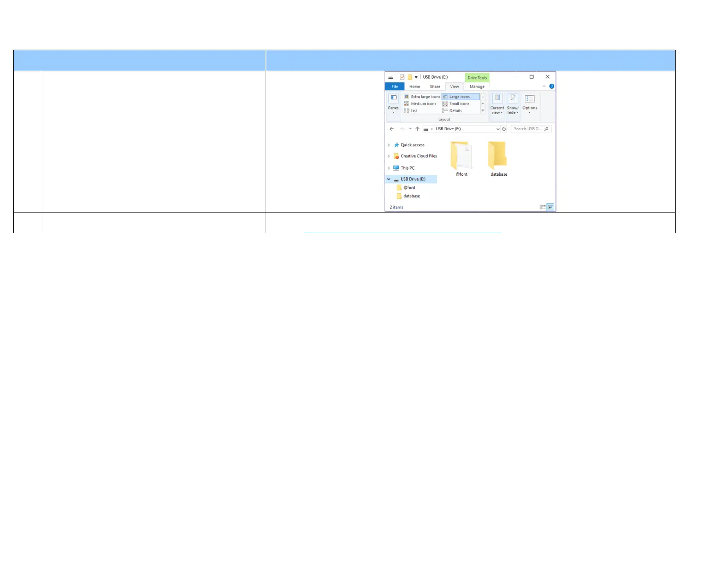Click the Options button in the ribbon
Viewport: 728px width, 563px height.
pyautogui.click(x=529, y=104)
